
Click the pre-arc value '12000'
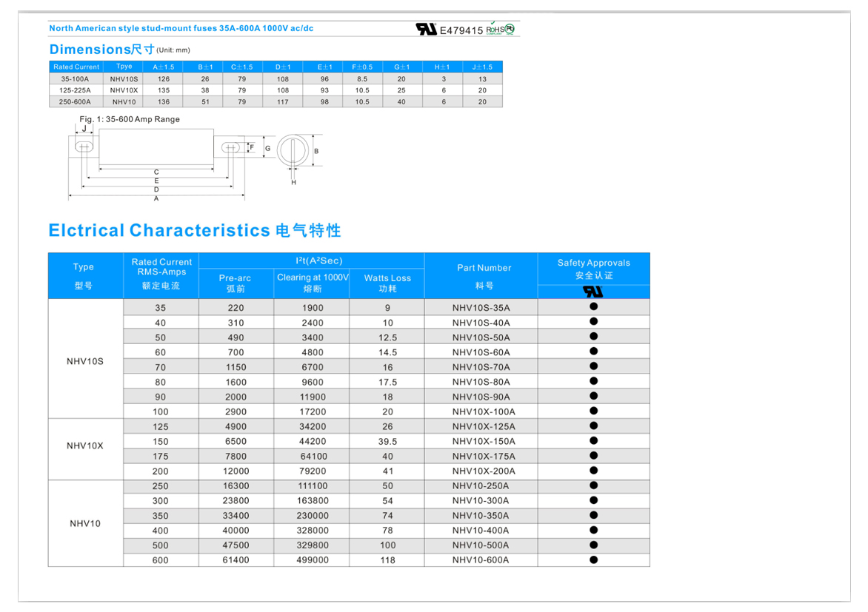pyautogui.click(x=236, y=471)
